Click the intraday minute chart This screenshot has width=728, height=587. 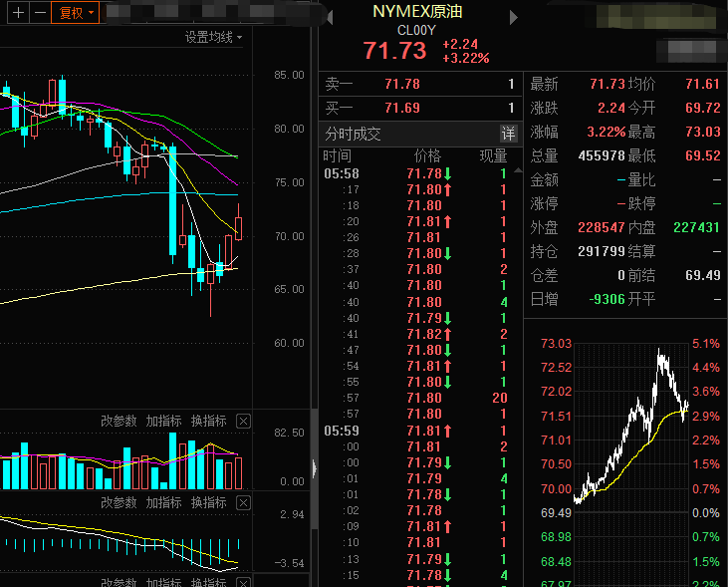tap(631, 462)
